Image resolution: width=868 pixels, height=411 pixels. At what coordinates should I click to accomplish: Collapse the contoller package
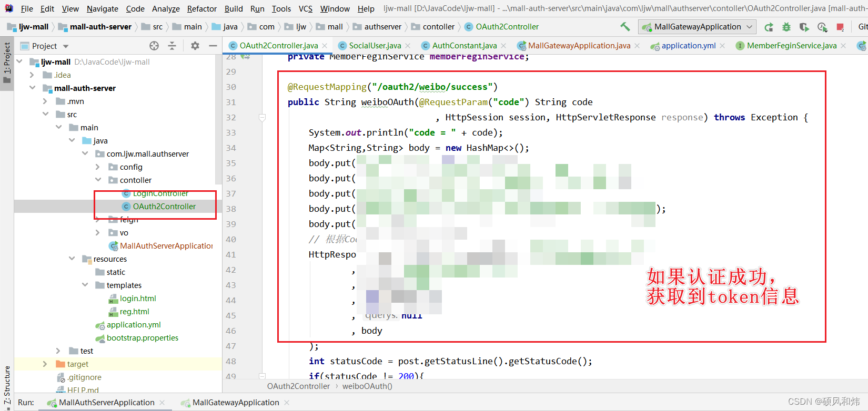98,180
